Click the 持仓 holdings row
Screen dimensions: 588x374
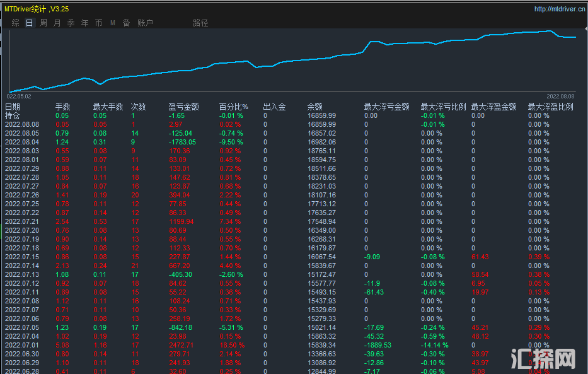[x=13, y=115]
